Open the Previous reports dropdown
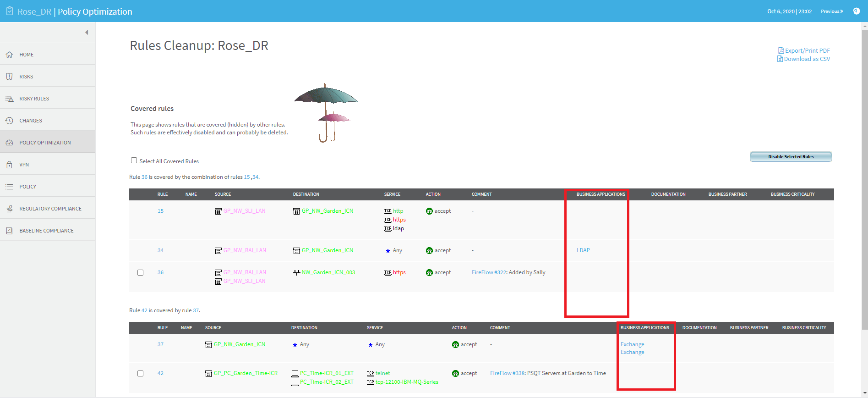Viewport: 868px width, 398px height. [831, 11]
